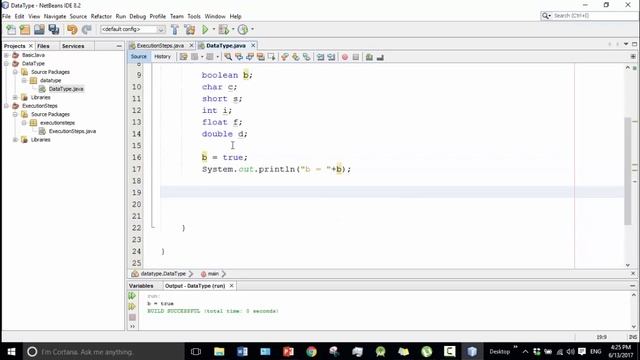This screenshot has width=640, height=360.
Task: Click the Redo toolbar icon
Action: (x=86, y=29)
